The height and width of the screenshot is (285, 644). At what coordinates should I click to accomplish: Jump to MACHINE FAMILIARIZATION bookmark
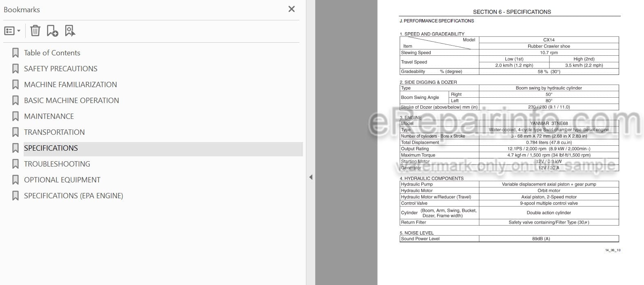pyautogui.click(x=70, y=85)
